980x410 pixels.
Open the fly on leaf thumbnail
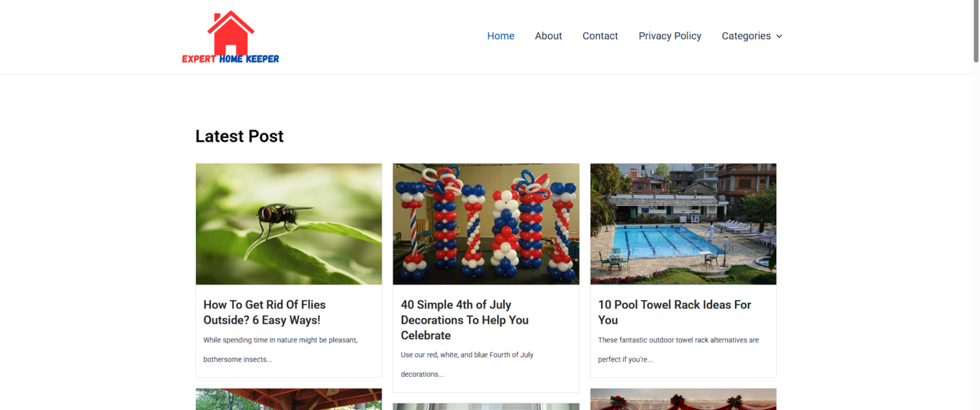pos(289,224)
